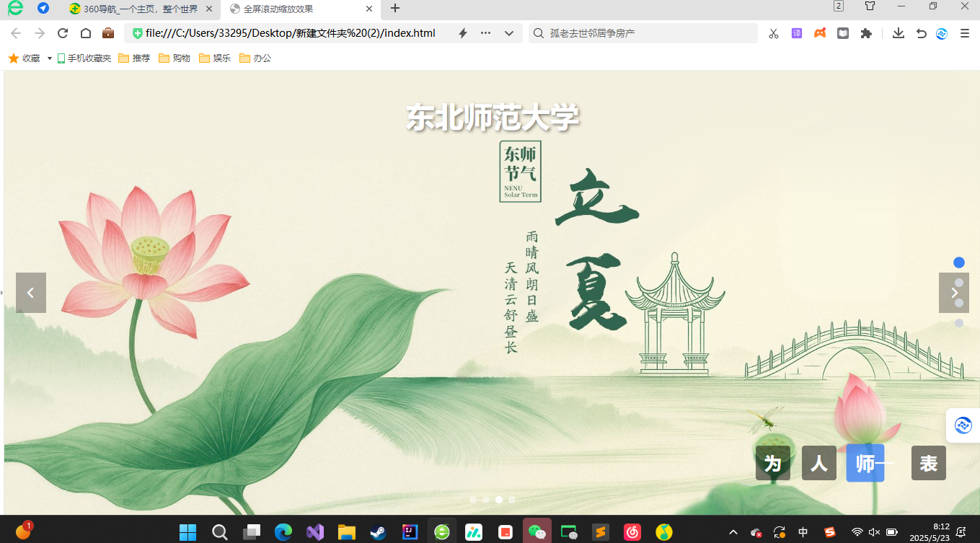
Task: Open the puzzle-piece extensions manager
Action: pos(866,33)
